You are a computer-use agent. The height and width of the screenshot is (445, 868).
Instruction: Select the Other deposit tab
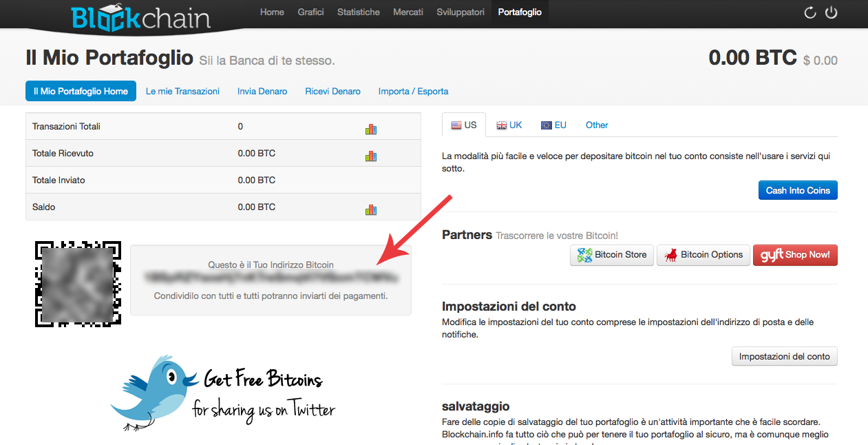click(x=597, y=125)
